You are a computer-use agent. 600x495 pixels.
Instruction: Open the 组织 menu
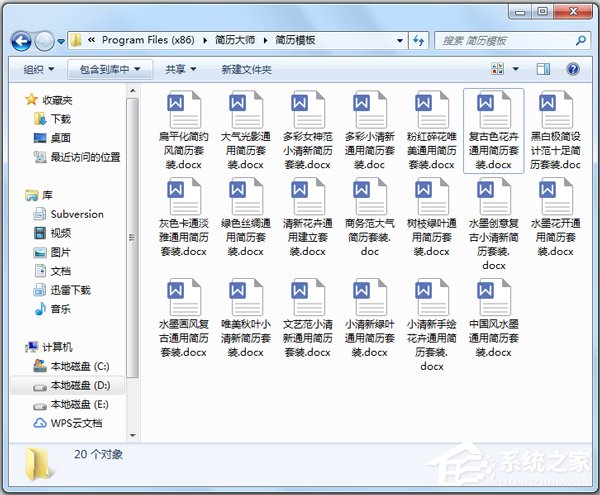coord(38,70)
